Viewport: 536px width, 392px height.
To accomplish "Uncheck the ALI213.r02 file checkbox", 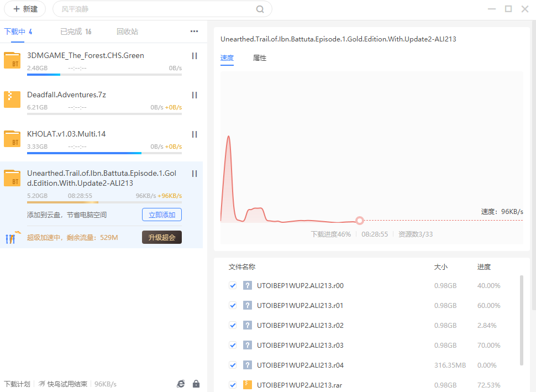I will tap(233, 326).
